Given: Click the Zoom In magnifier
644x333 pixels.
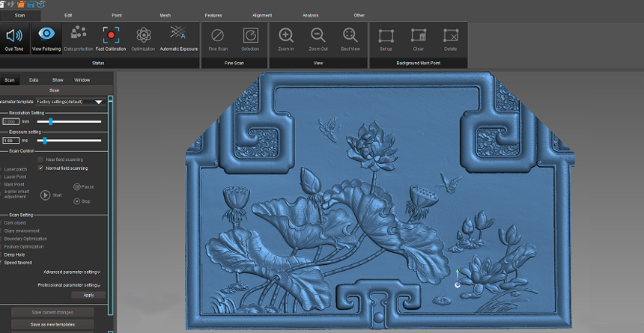Looking at the screenshot, I should point(286,35).
